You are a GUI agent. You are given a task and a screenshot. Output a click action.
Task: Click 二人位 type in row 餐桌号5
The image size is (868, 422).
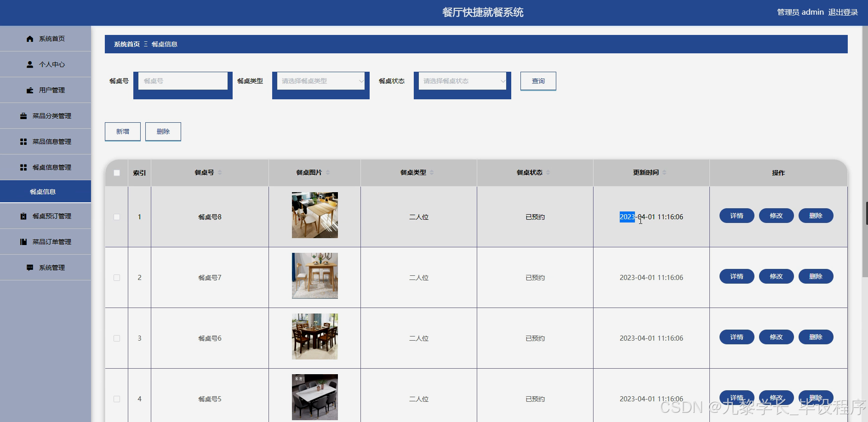click(x=419, y=399)
